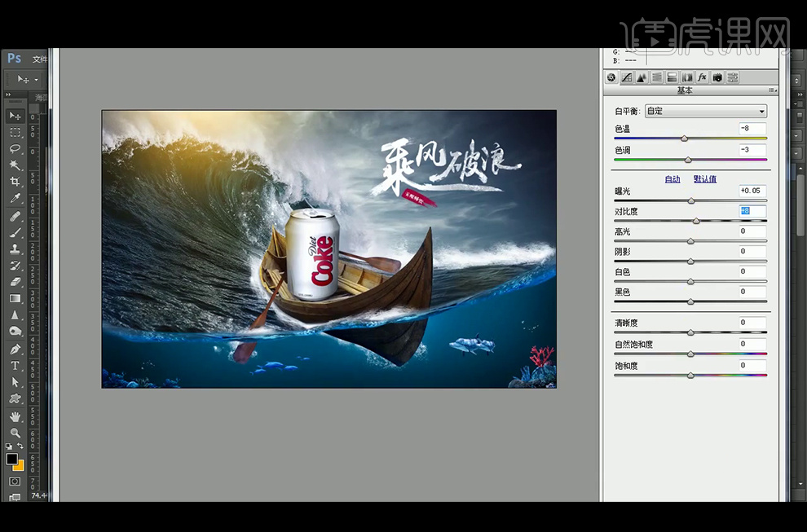Open the Basic panel flyout menu
The image size is (807, 532).
click(773, 90)
